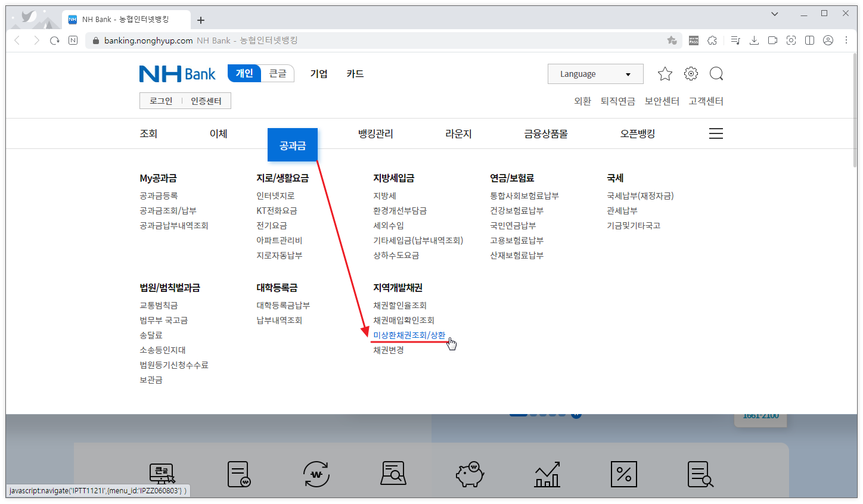This screenshot has width=863, height=504.
Task: Select 아파트관리비 link
Action: (280, 241)
